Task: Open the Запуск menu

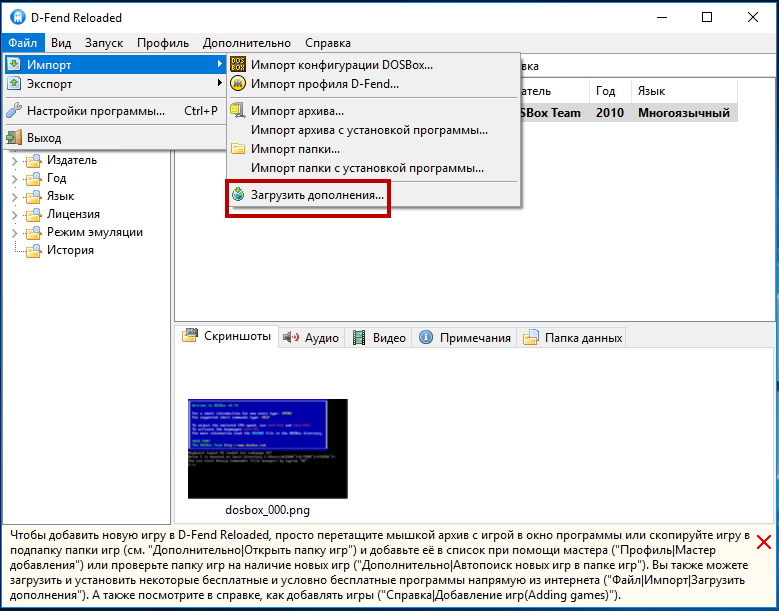Action: (104, 43)
